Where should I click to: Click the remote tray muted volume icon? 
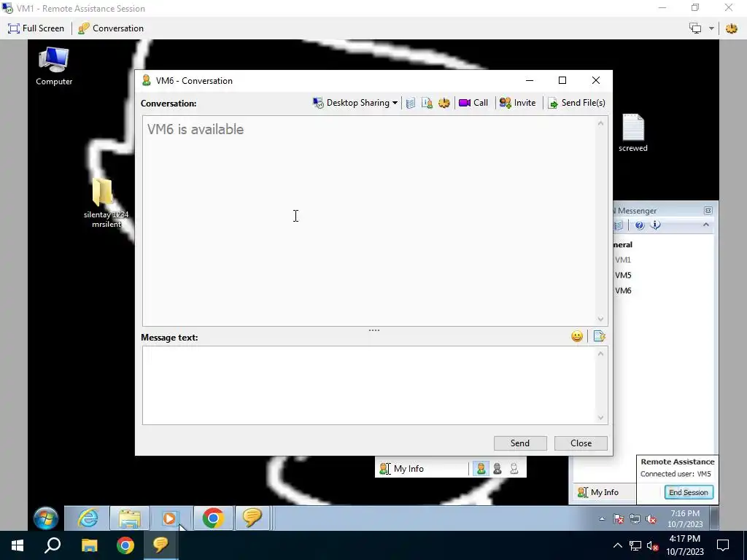point(651,519)
